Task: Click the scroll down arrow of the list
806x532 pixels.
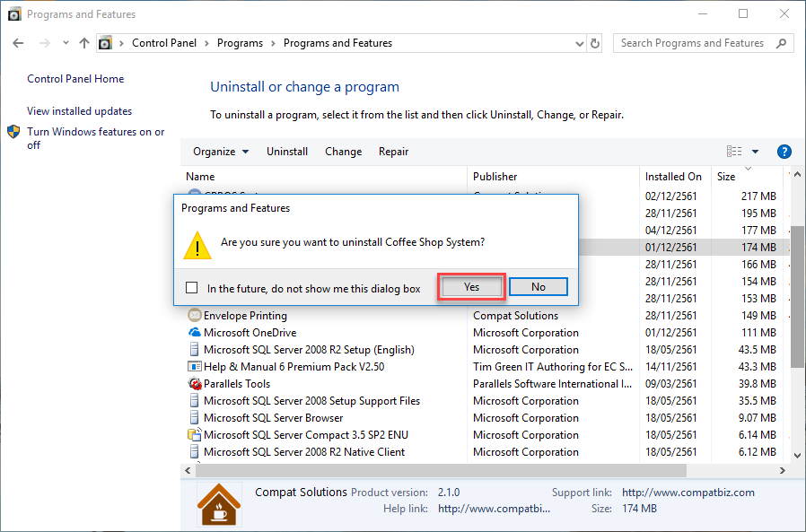Action: point(797,456)
